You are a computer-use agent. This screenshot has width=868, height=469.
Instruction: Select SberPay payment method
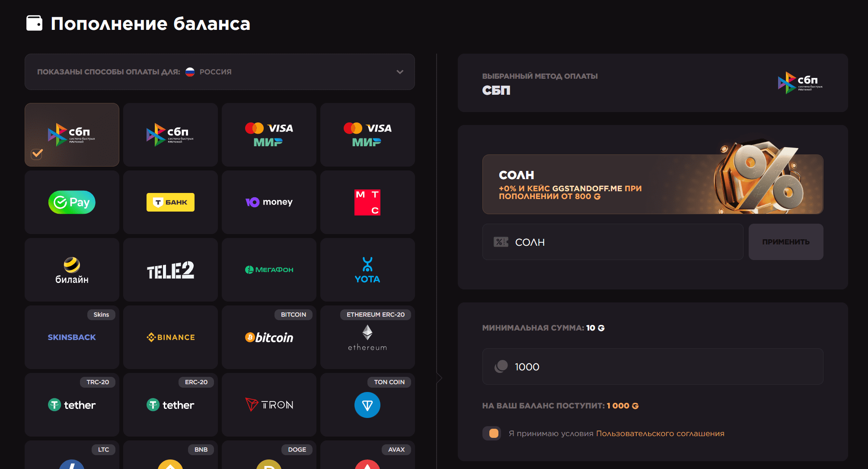[72, 202]
